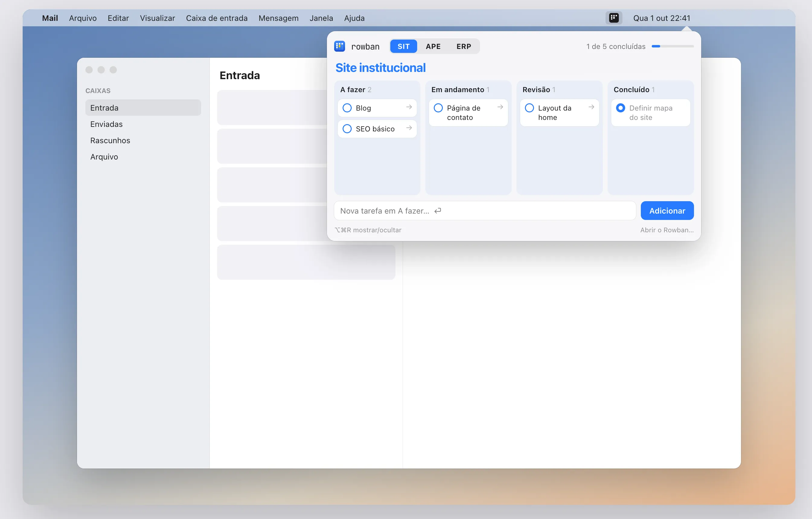This screenshot has height=519, width=812.
Task: Advance Layout da home with its arrow
Action: 591,107
